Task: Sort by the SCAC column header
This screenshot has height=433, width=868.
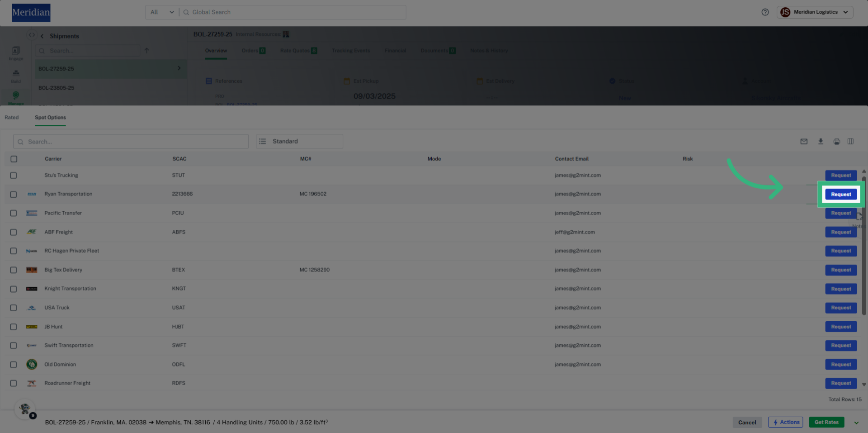Action: pyautogui.click(x=179, y=159)
